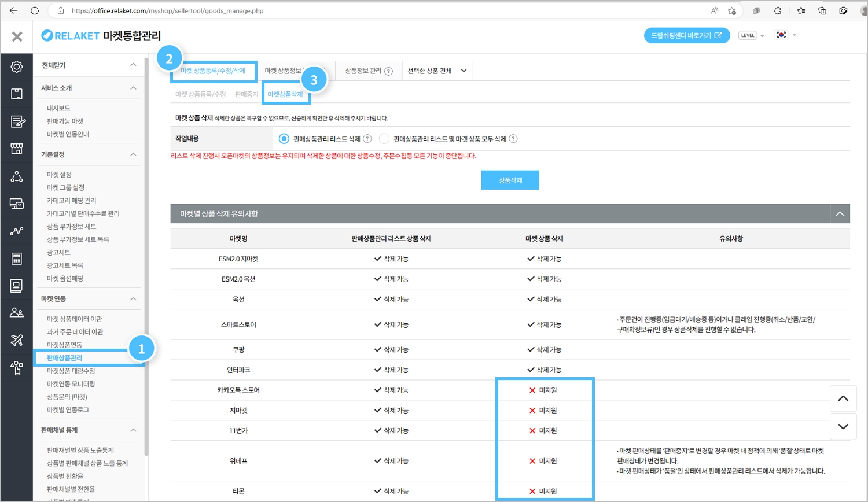Select the 판매상품관리 리스트 삭제 radio option
868x502 pixels.
pos(284,139)
